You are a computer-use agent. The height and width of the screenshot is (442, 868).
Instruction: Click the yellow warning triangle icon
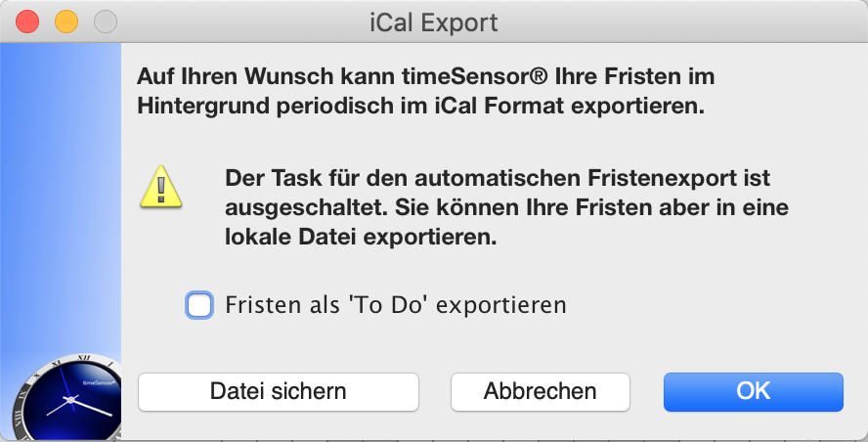click(x=160, y=187)
